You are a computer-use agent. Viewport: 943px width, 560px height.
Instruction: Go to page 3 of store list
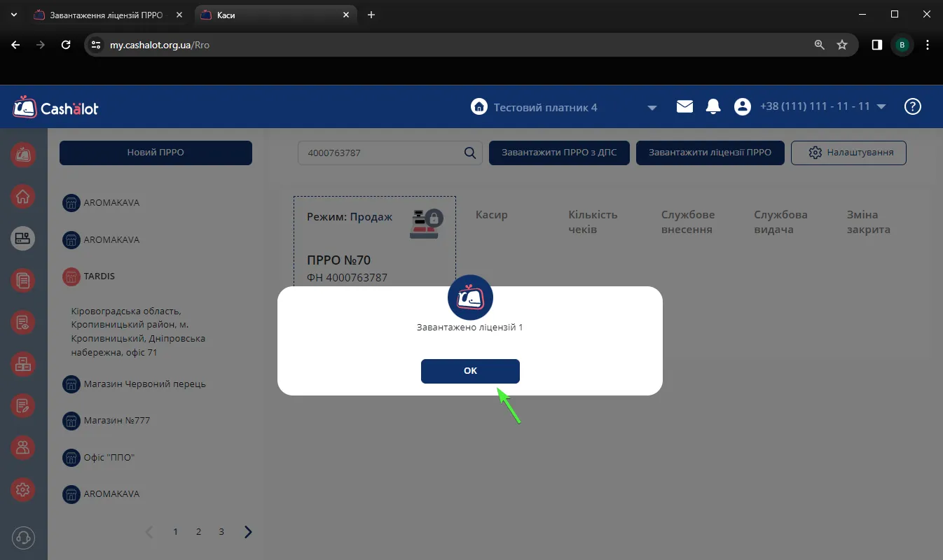click(221, 532)
